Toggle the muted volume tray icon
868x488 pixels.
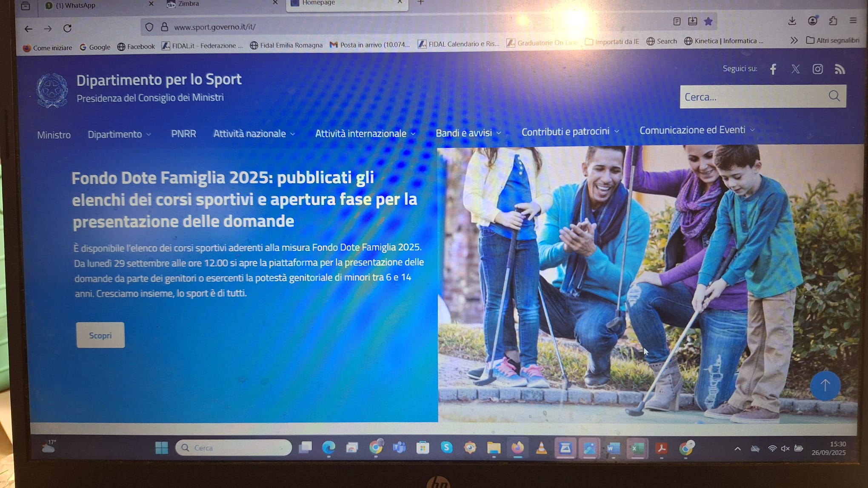(785, 448)
